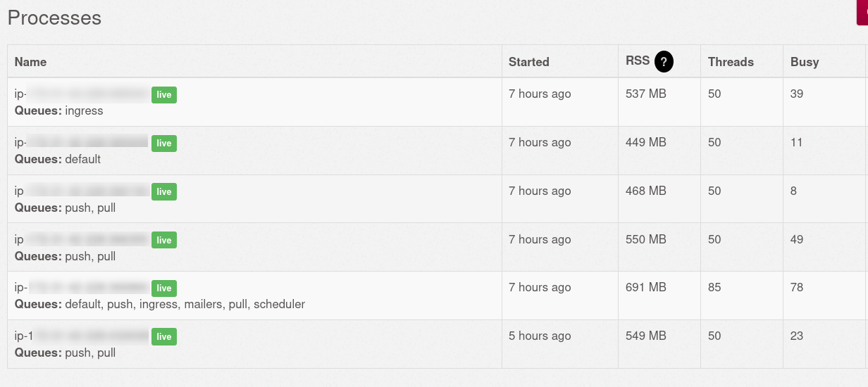Click the live badge on the ingress process
The height and width of the screenshot is (387, 868).
164,94
